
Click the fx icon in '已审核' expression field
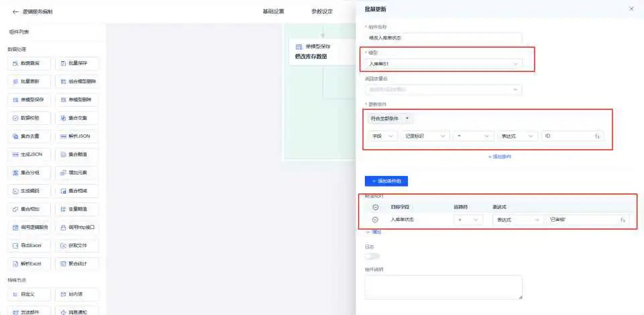[x=623, y=220]
